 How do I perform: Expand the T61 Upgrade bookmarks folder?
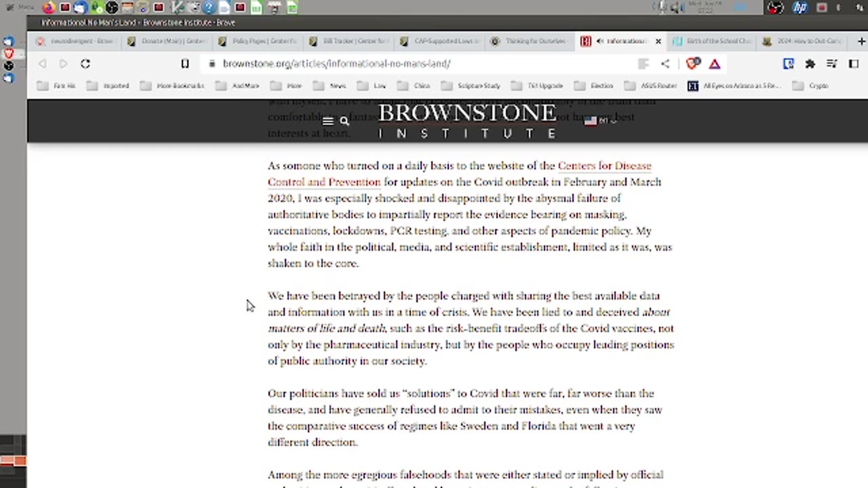point(537,86)
